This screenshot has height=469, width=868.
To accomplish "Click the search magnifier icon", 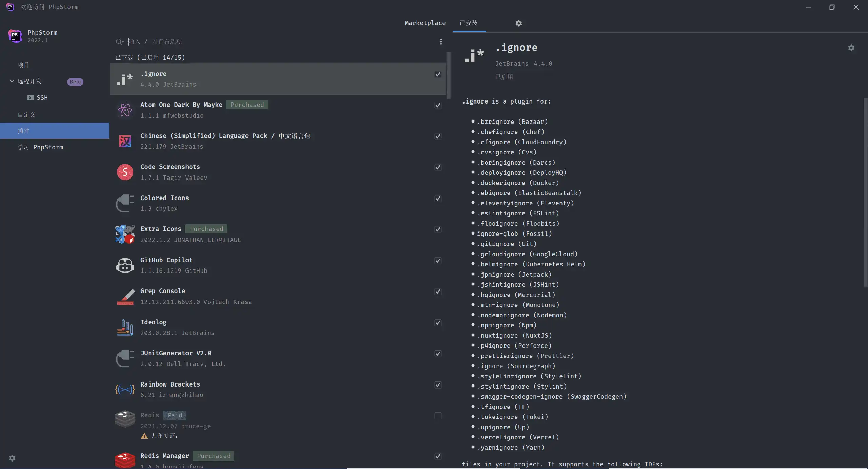I will (x=119, y=42).
